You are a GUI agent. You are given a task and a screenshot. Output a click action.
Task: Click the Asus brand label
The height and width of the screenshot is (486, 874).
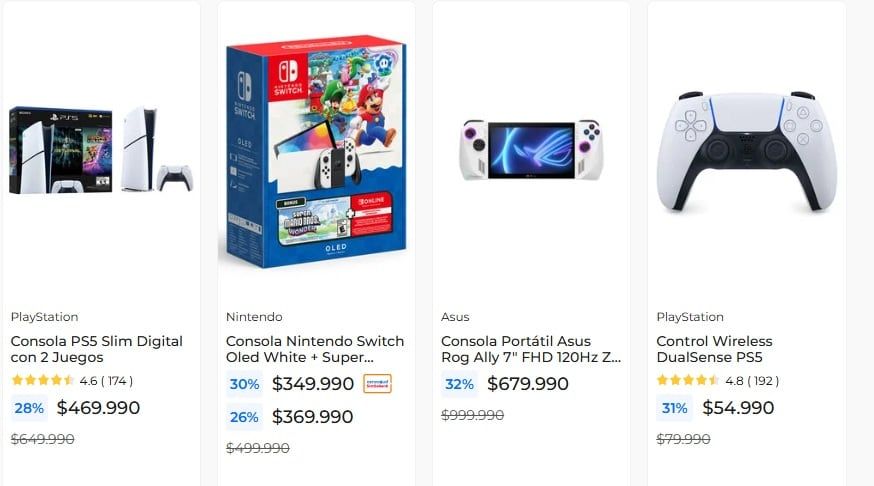[455, 317]
